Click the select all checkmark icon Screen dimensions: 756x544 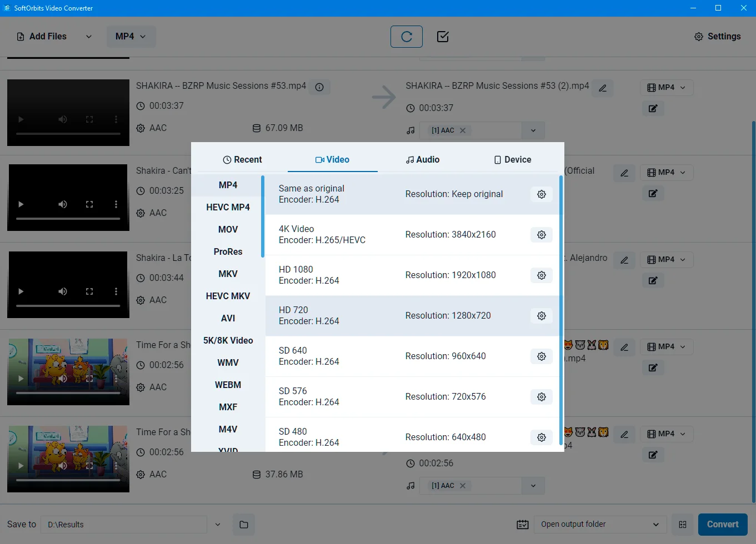pyautogui.click(x=442, y=36)
